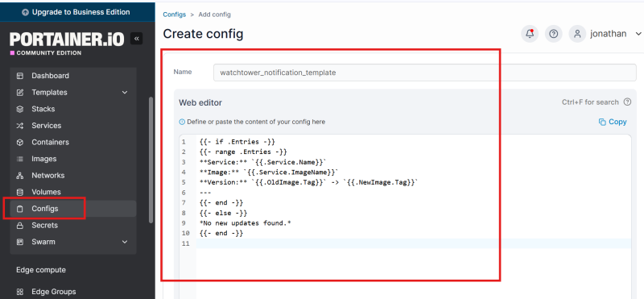Click the 'COMMUNITY EDITION' label

[49, 53]
